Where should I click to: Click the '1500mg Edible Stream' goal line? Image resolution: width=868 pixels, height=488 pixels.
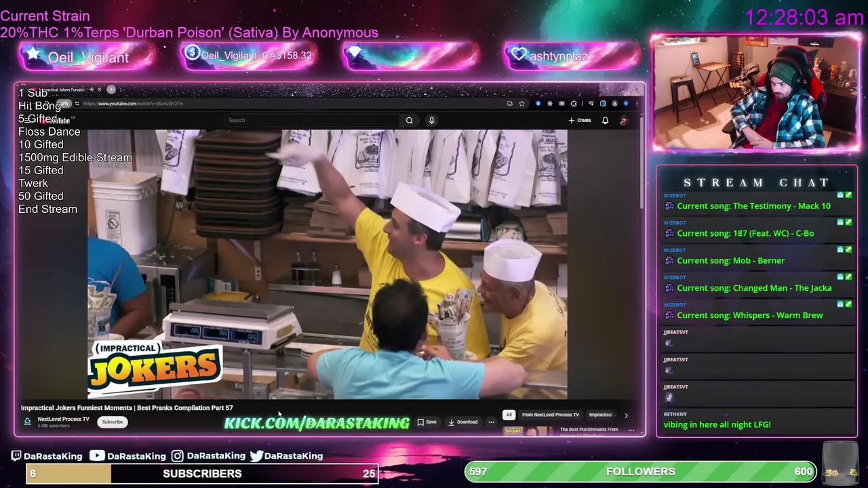point(75,157)
